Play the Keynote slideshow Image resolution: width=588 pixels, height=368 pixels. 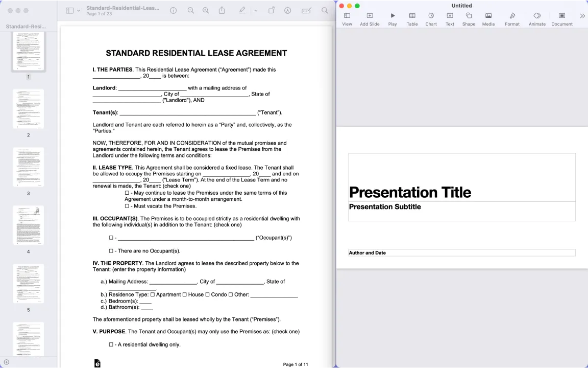click(x=393, y=19)
